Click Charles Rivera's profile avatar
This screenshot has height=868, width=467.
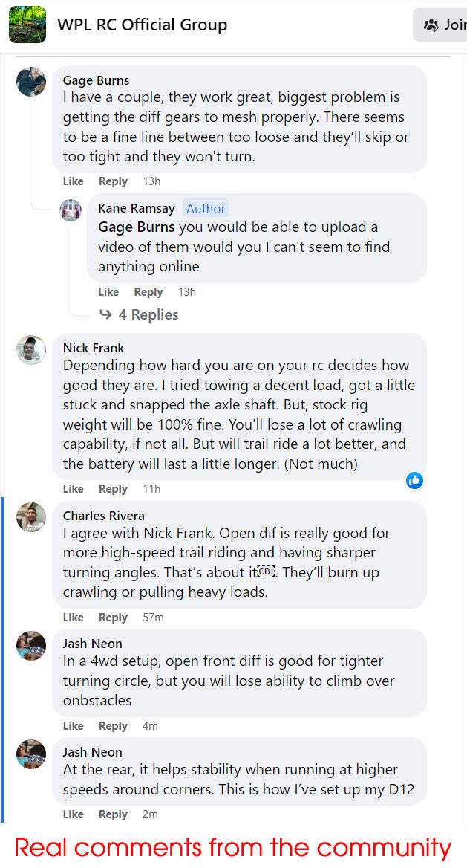click(x=31, y=517)
